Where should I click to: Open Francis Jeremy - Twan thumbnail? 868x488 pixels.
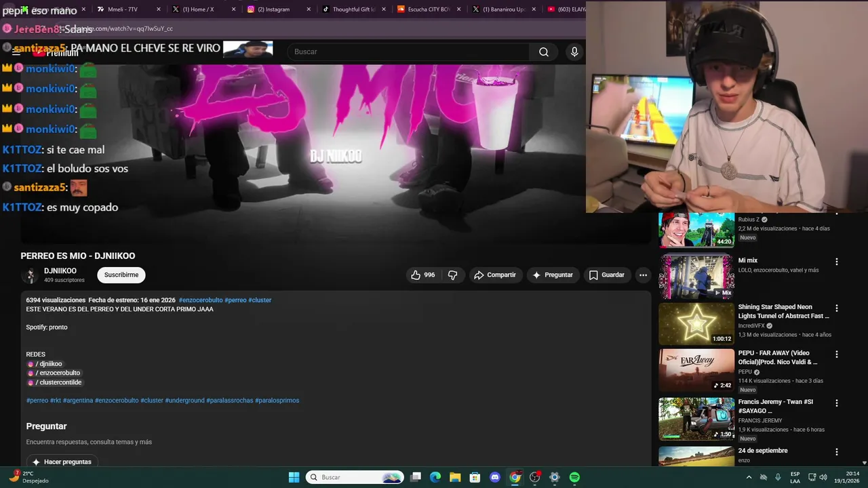(696, 419)
